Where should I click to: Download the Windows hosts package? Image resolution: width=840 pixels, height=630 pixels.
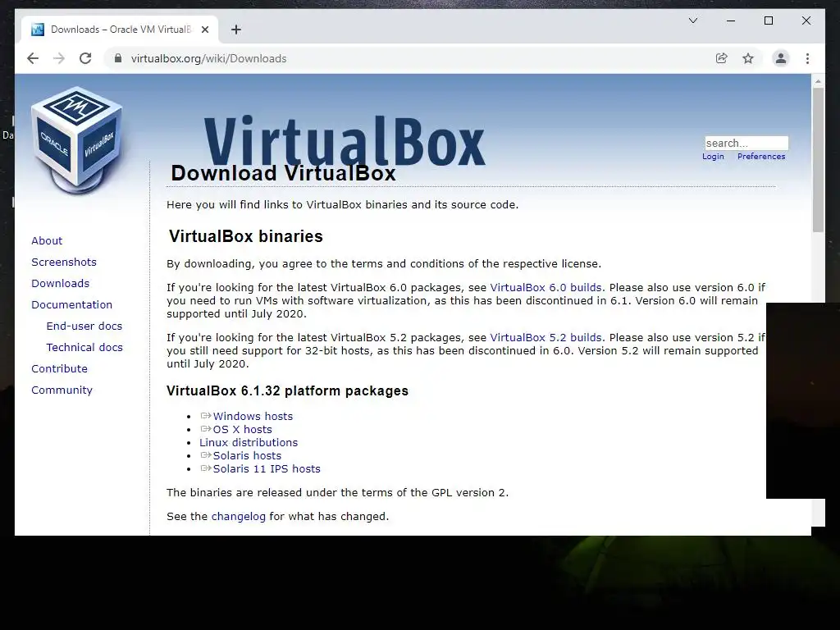(253, 416)
